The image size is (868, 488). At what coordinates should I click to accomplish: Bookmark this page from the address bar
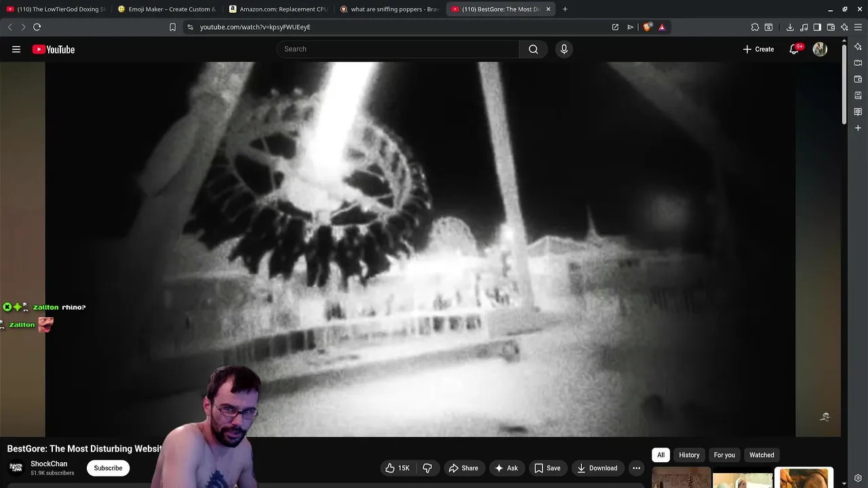point(172,27)
